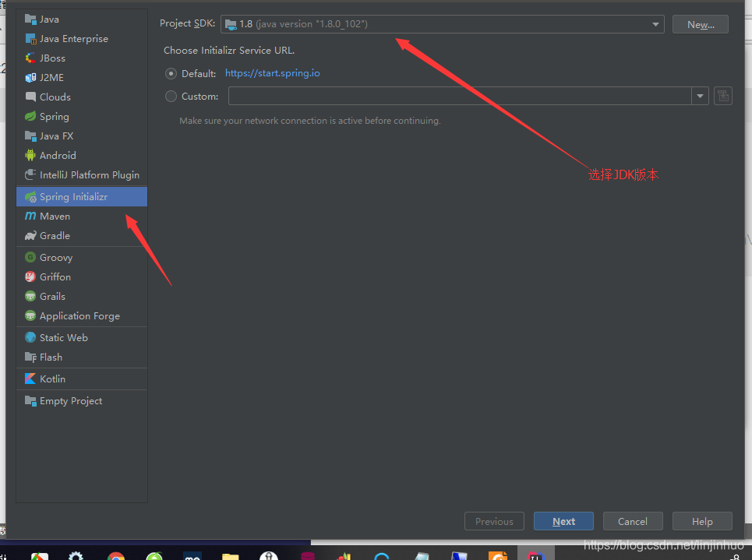Select the Custom Initializr URL radio button
752x560 pixels.
click(171, 97)
